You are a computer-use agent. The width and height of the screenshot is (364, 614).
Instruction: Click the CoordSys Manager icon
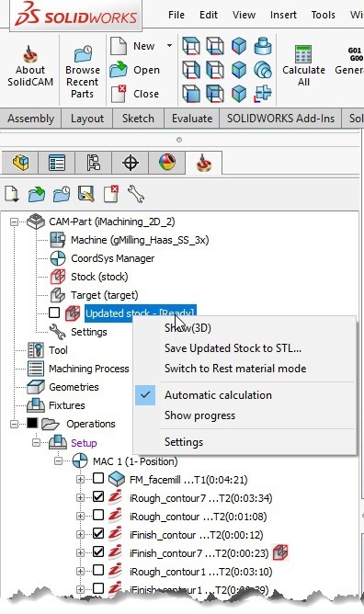tap(58, 258)
